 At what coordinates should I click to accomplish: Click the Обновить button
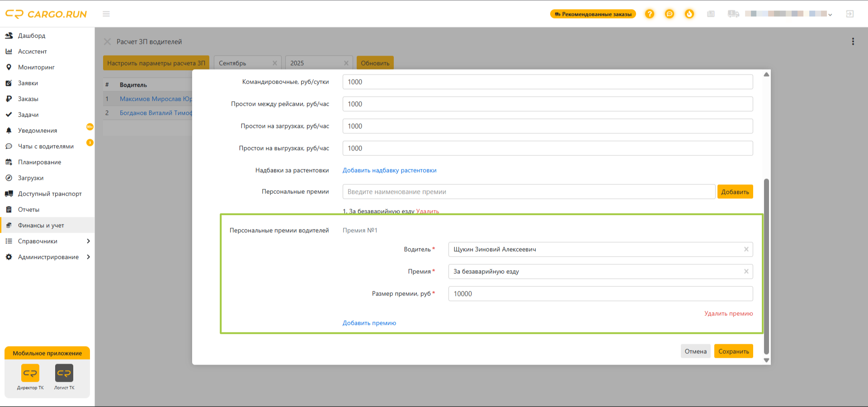coord(375,63)
